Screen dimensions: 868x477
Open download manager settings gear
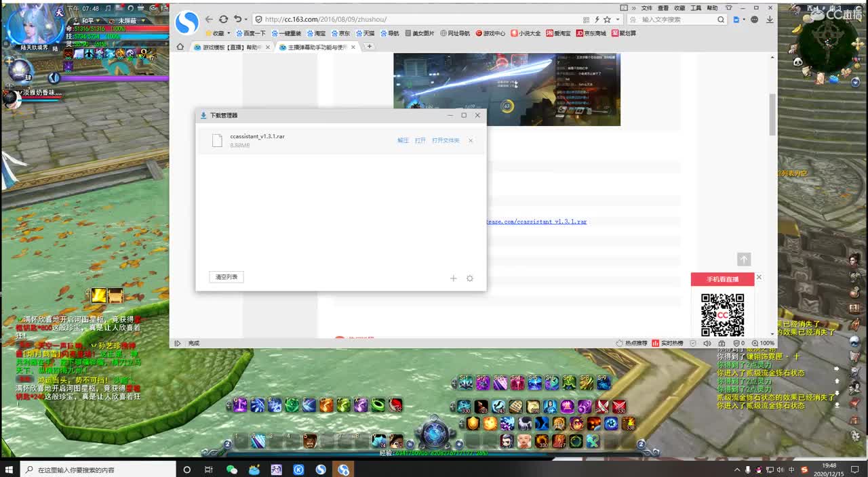point(470,278)
